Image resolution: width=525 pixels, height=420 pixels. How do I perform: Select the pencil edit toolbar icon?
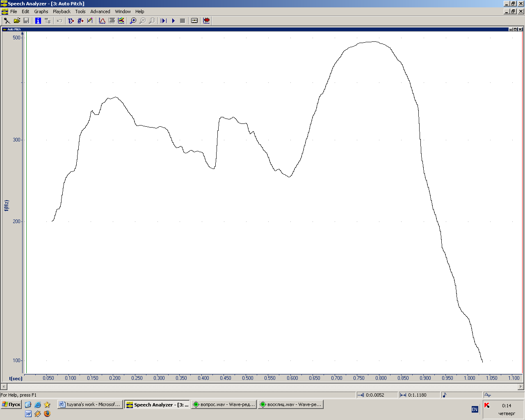pos(90,21)
